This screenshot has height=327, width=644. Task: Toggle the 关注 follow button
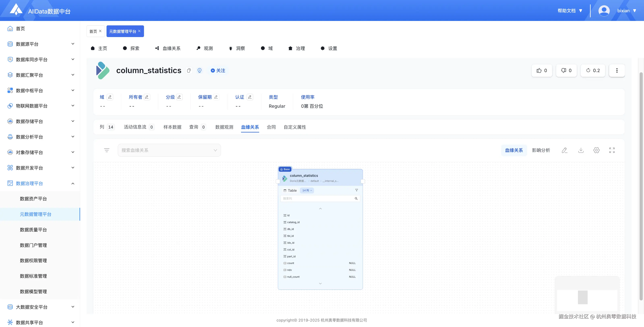218,70
